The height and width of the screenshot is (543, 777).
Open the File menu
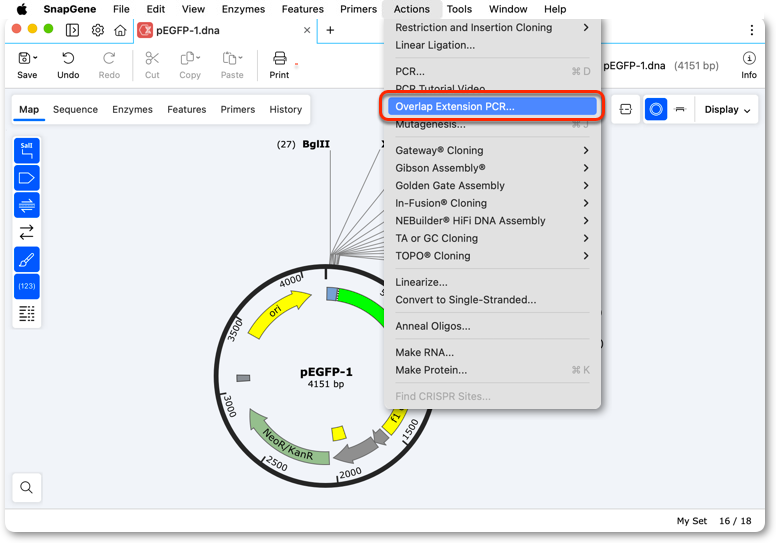121,9
